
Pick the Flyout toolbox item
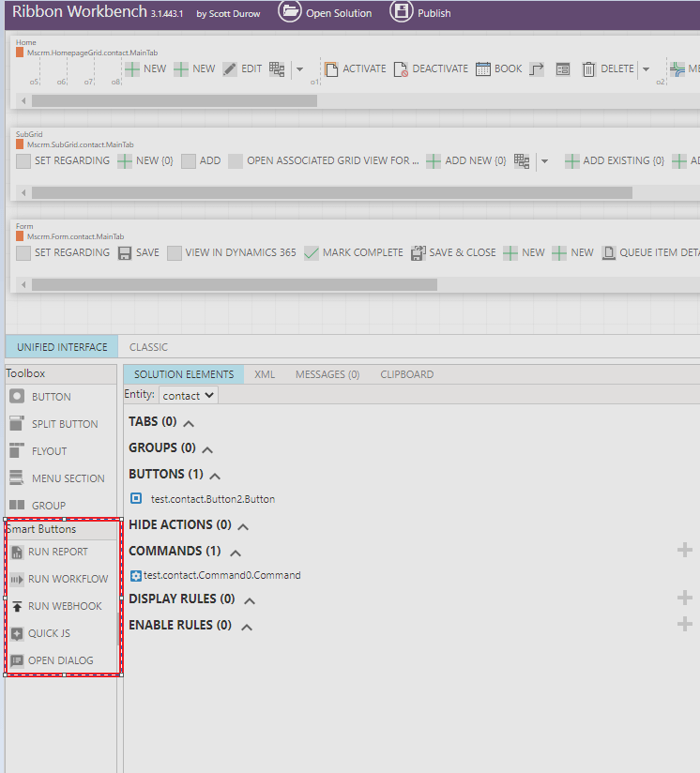click(49, 451)
